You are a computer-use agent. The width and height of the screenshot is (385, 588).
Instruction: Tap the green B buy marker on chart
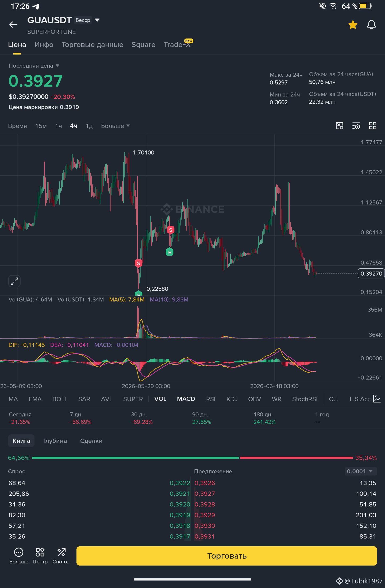[170, 252]
